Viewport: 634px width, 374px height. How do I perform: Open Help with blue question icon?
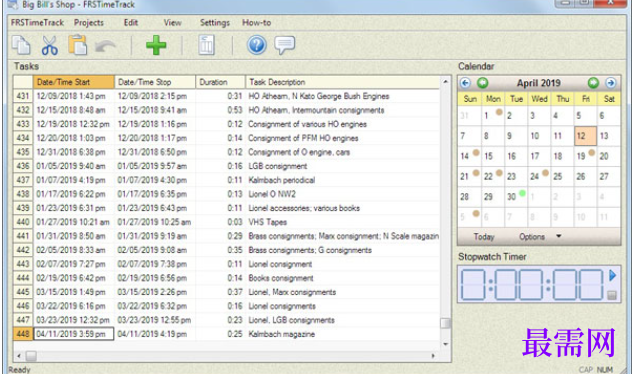point(257,45)
